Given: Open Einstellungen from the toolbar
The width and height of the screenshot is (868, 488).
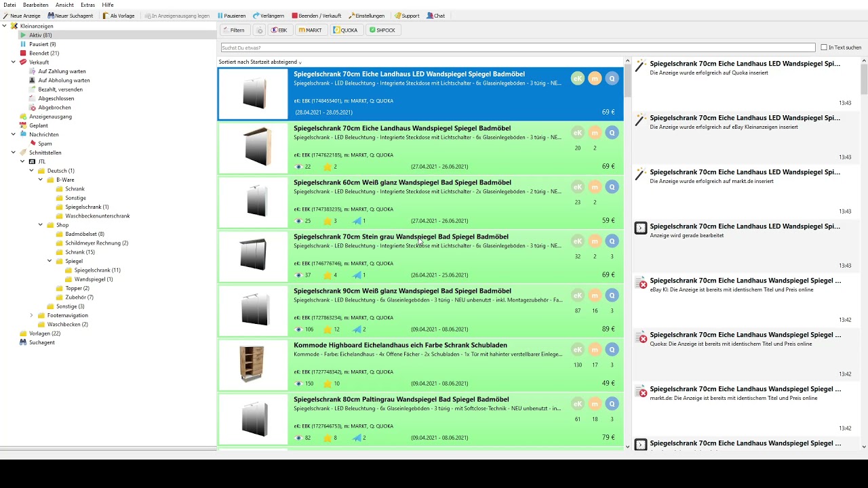Looking at the screenshot, I should coord(366,16).
